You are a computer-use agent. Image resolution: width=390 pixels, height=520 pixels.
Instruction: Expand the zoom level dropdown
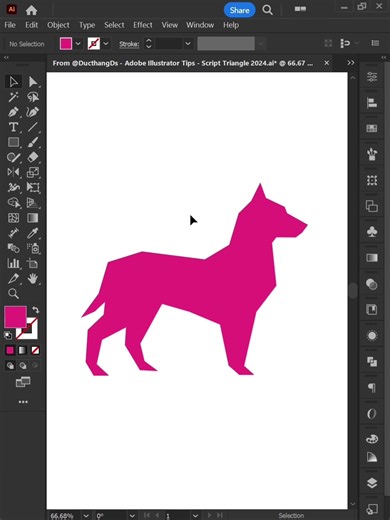tap(86, 516)
